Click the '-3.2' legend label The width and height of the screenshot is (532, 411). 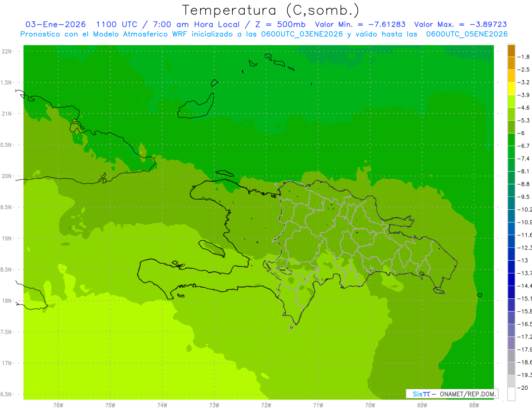[524, 82]
